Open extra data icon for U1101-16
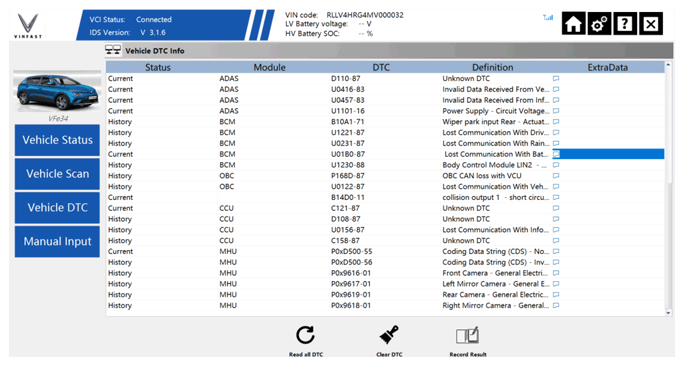Image resolution: width=684 pixels, height=366 pixels. (x=556, y=111)
